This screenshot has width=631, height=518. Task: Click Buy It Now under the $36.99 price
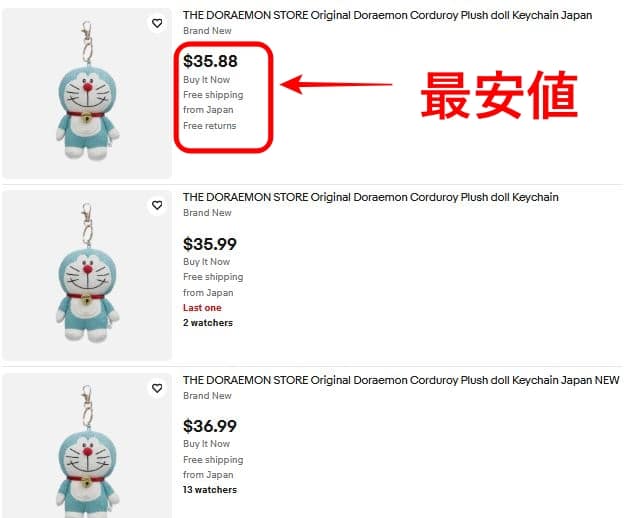(x=206, y=444)
